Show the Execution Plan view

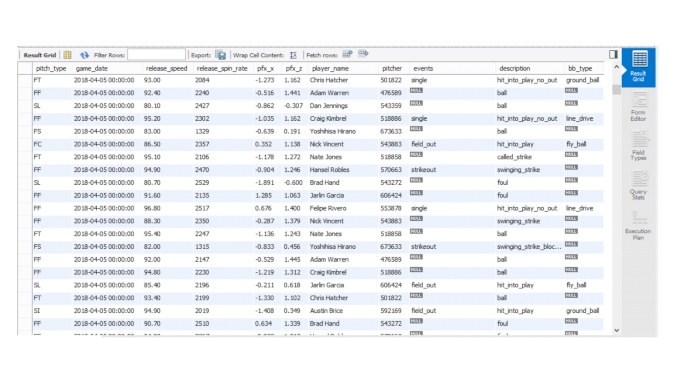tap(638, 225)
